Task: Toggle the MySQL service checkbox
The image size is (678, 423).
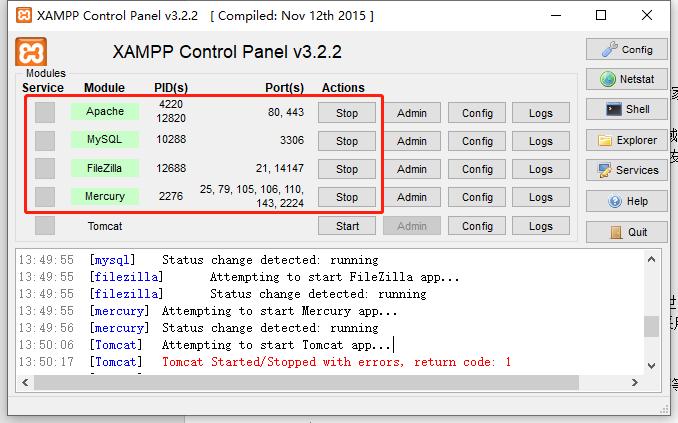Action: click(x=45, y=141)
